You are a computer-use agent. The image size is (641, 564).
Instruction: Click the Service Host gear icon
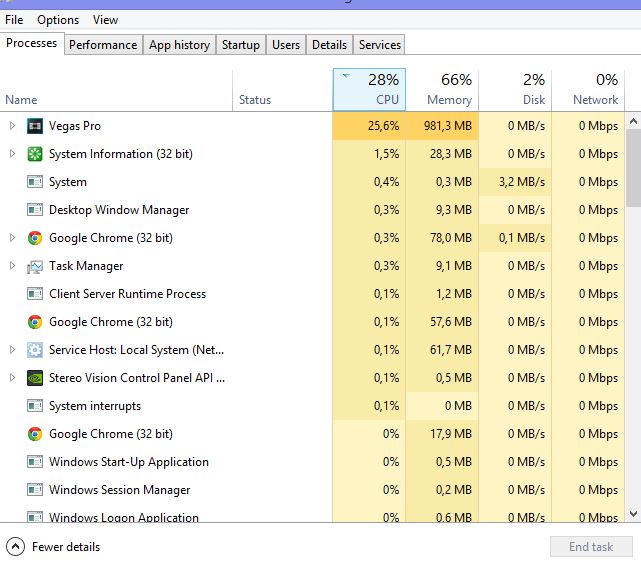35,350
